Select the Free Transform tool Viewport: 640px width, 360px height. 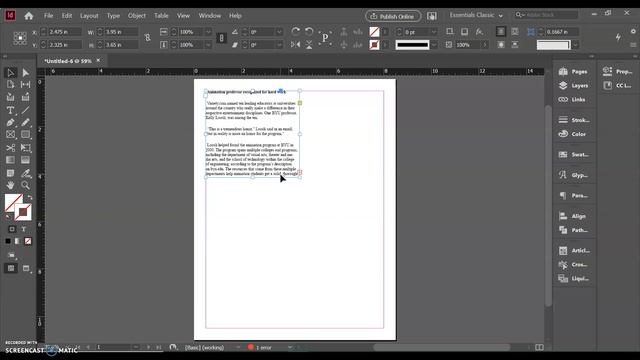click(25, 148)
